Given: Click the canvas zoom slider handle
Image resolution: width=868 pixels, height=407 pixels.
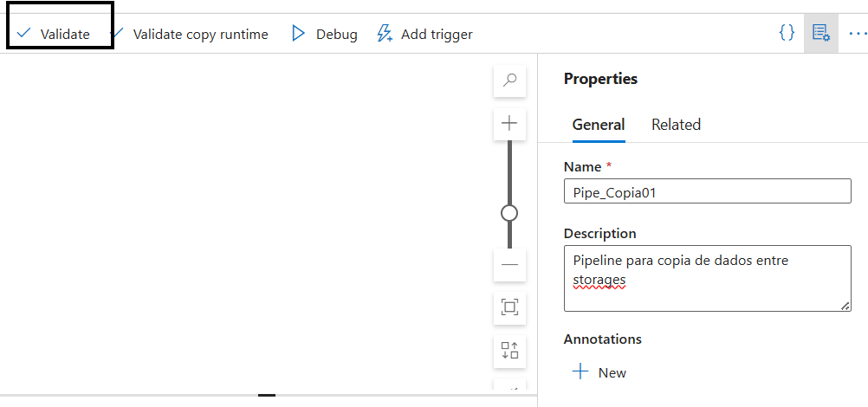Looking at the screenshot, I should pyautogui.click(x=509, y=212).
